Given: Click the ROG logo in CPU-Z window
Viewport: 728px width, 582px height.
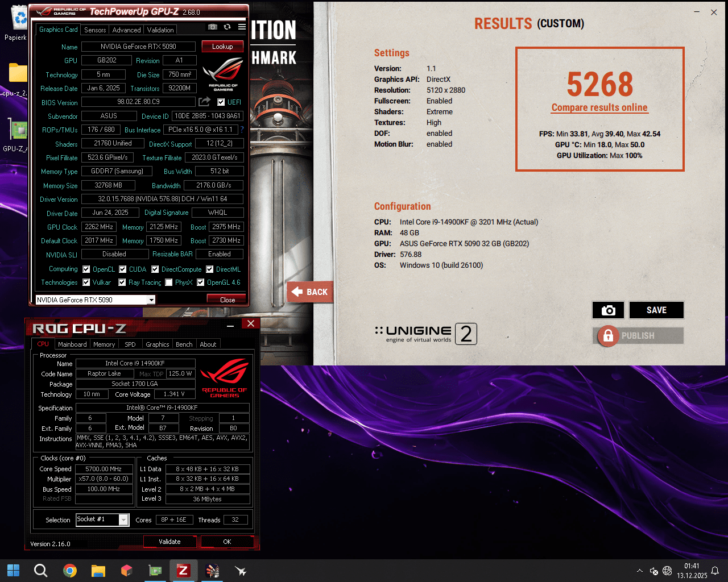Looking at the screenshot, I should tap(225, 377).
